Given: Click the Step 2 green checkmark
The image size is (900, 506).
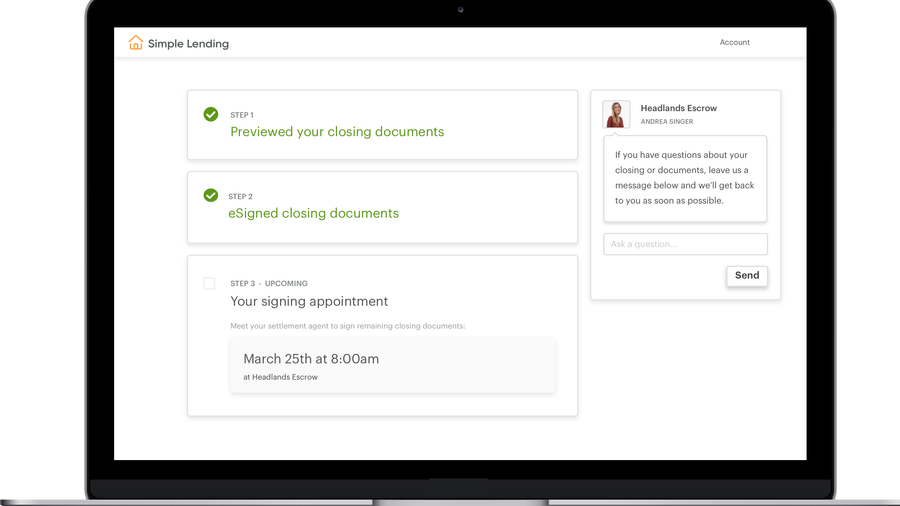Looking at the screenshot, I should tap(211, 195).
